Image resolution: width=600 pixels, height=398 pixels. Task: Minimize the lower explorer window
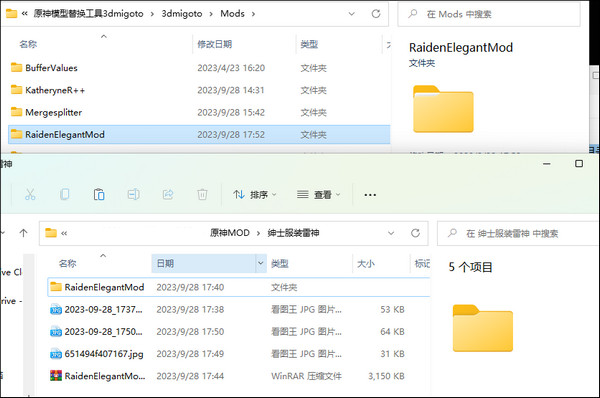(x=547, y=164)
